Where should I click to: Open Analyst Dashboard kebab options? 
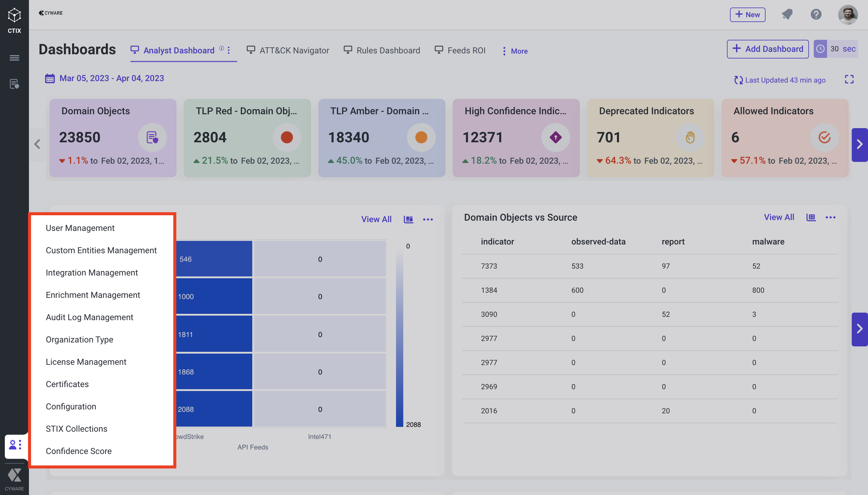click(x=229, y=50)
